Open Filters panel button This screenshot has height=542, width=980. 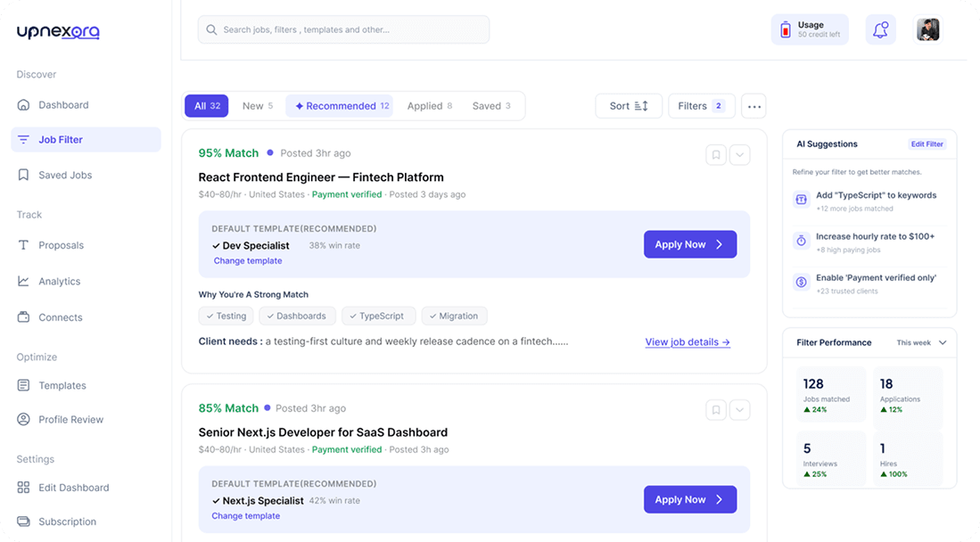pyautogui.click(x=701, y=106)
